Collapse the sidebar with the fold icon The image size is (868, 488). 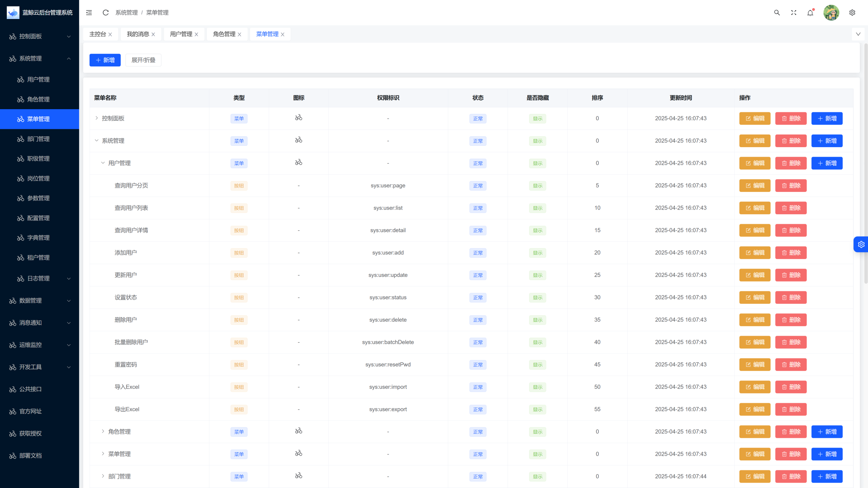pyautogui.click(x=89, y=13)
